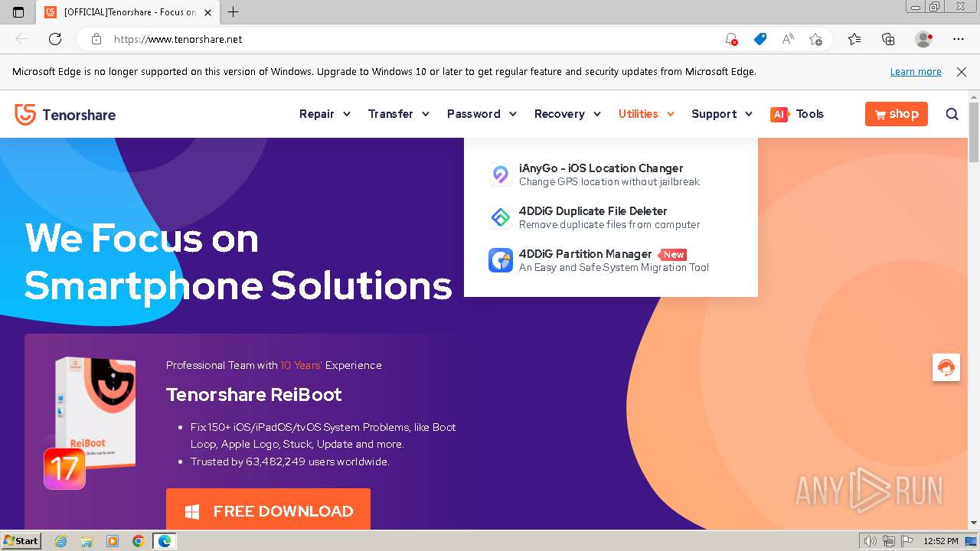Screen dimensions: 980x551
Task: Expand the Repair menu
Action: [325, 114]
